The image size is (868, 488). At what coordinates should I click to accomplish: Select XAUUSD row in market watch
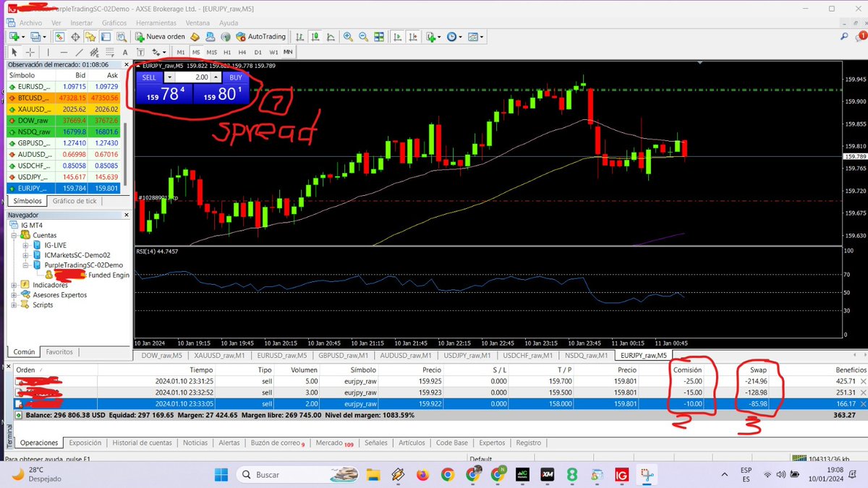tap(64, 109)
